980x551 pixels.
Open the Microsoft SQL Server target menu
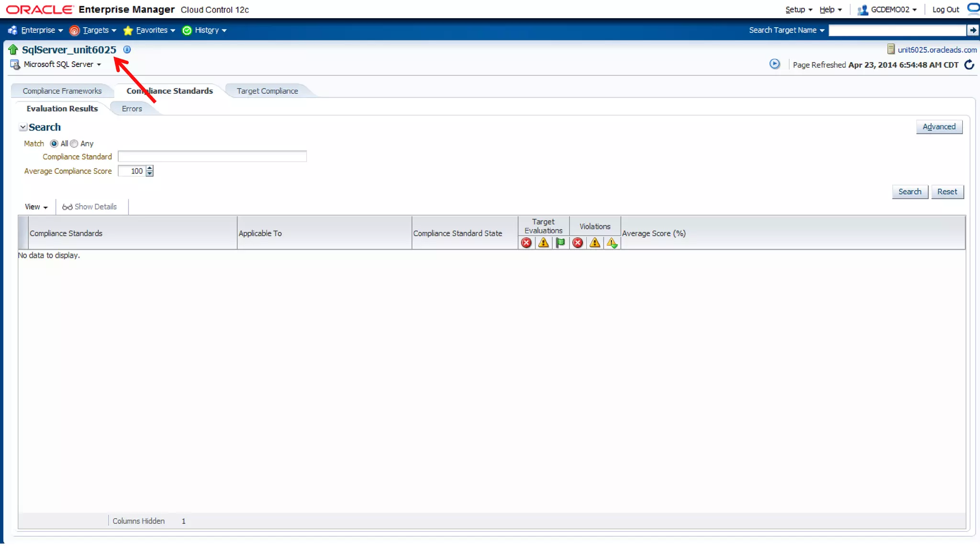click(x=62, y=64)
